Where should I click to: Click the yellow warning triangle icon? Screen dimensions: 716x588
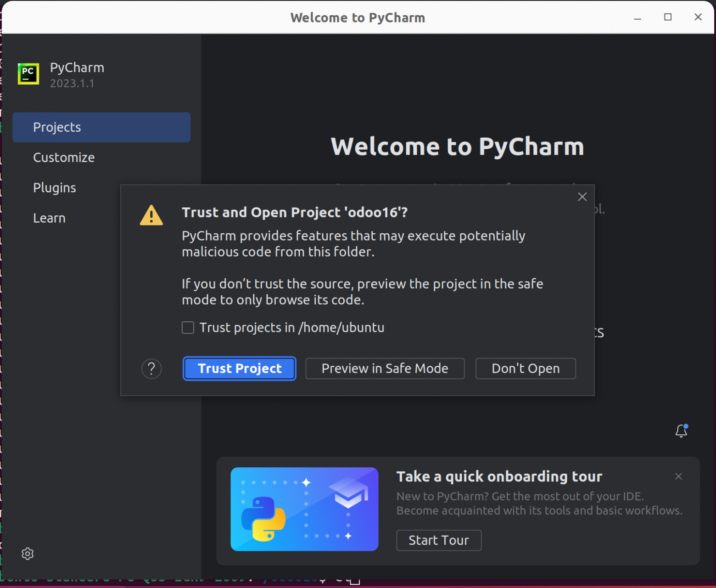[x=151, y=215]
